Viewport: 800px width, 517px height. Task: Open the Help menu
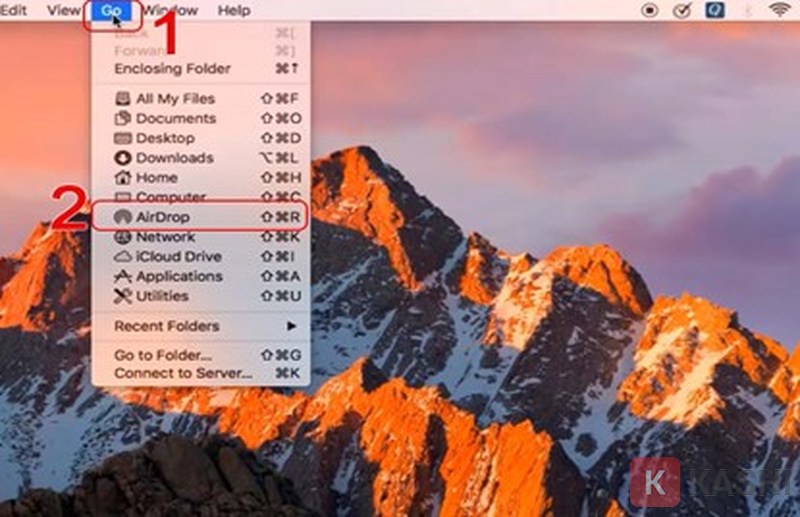(x=234, y=10)
